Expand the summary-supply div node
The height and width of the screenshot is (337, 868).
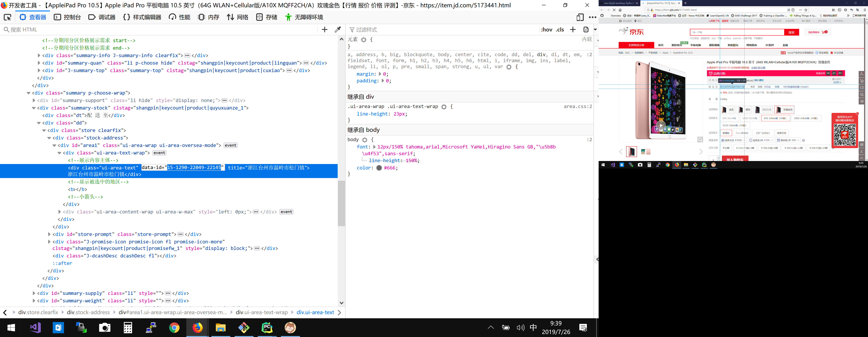pos(34,293)
